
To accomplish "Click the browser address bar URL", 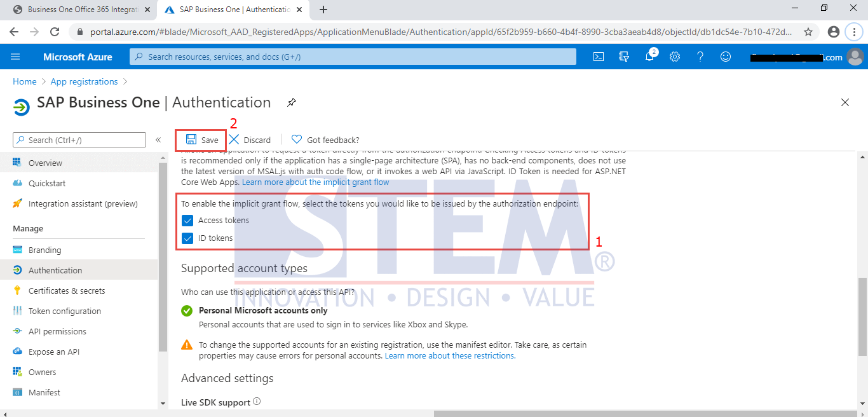I will pos(440,32).
